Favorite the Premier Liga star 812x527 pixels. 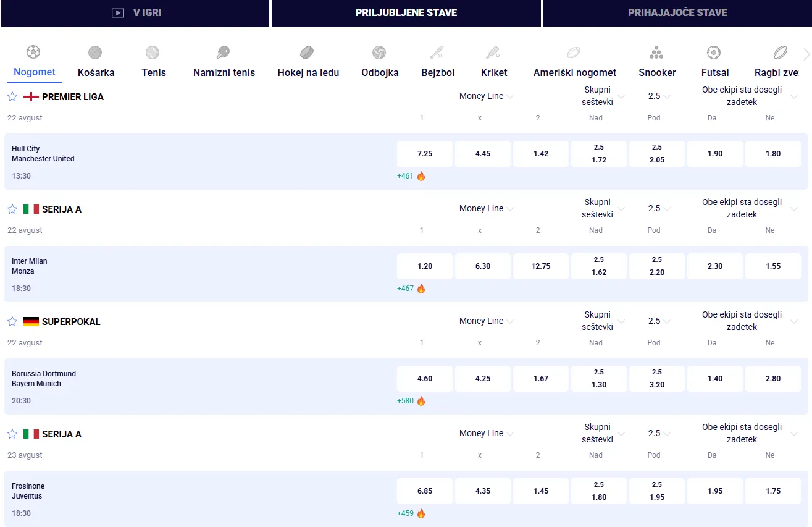[12, 96]
